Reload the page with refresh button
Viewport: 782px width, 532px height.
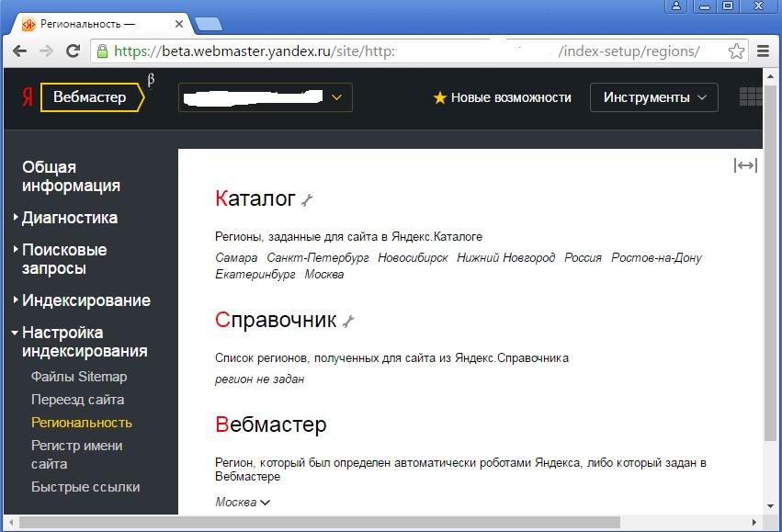pos(73,51)
